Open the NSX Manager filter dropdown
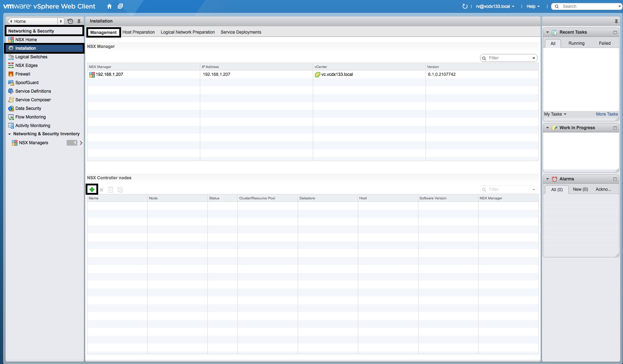Viewport: 623px width, 364px height. click(534, 58)
